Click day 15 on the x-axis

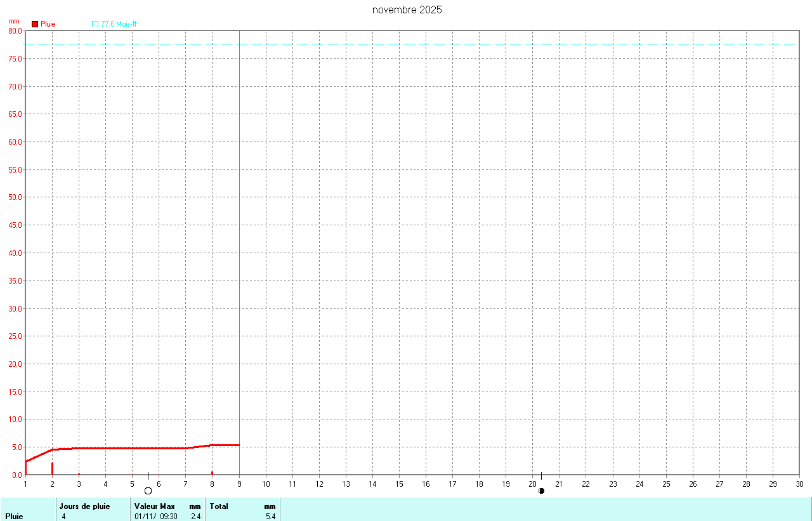tap(400, 484)
